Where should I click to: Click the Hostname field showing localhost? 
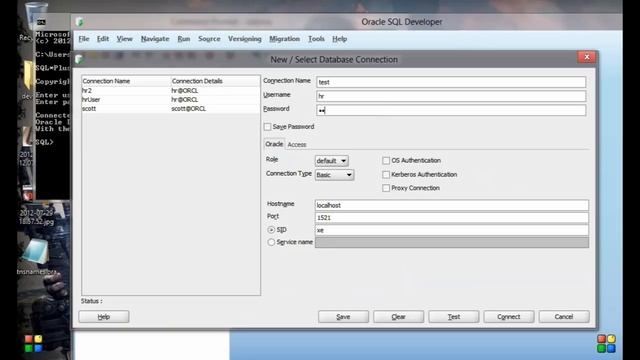click(x=451, y=205)
